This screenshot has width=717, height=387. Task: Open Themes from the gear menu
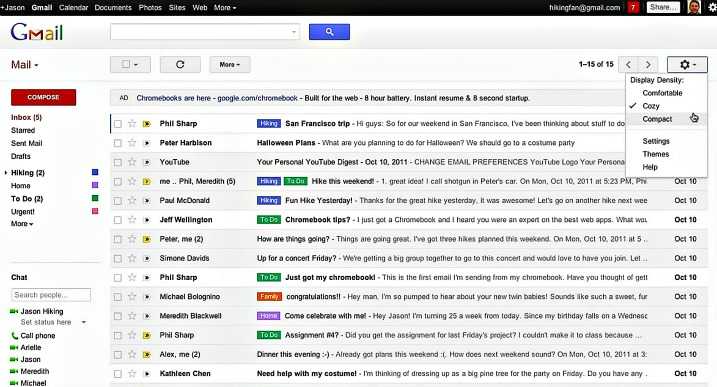(x=656, y=154)
